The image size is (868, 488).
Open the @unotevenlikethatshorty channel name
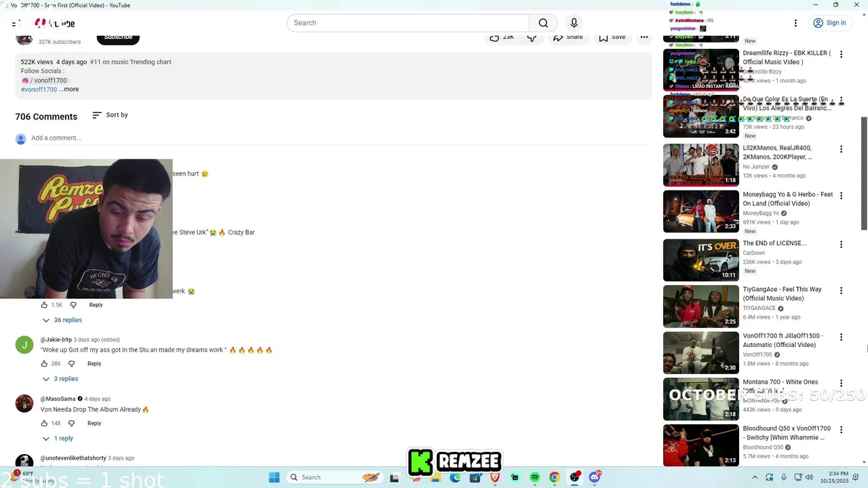[x=73, y=458]
